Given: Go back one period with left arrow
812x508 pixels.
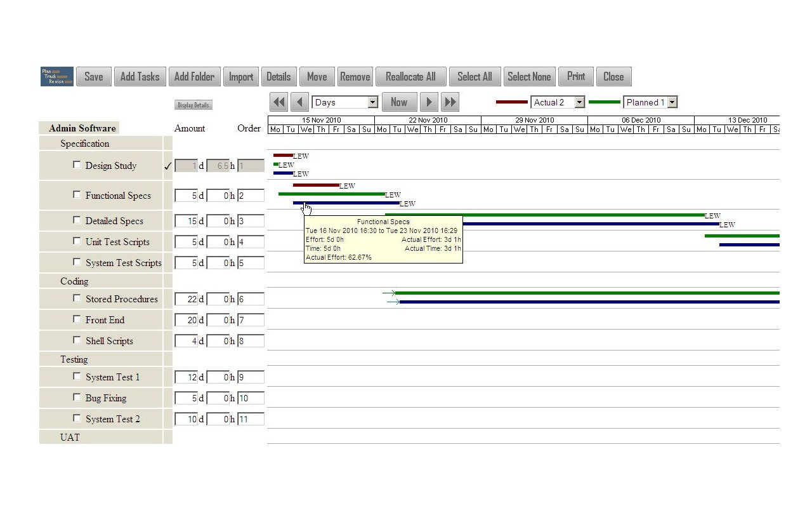Looking at the screenshot, I should click(300, 102).
